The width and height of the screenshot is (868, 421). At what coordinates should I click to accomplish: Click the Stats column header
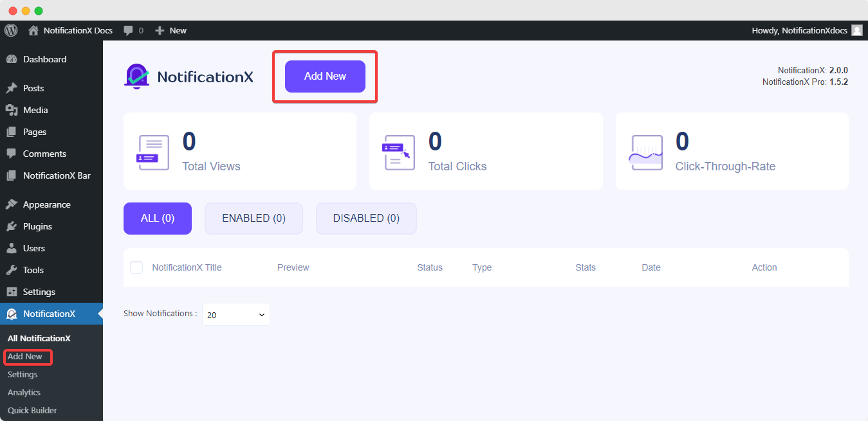tap(586, 267)
